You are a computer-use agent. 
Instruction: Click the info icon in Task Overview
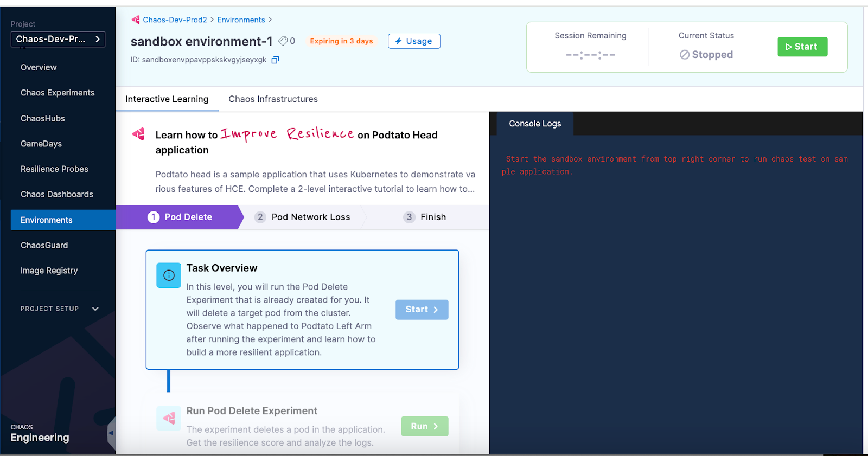tap(169, 275)
